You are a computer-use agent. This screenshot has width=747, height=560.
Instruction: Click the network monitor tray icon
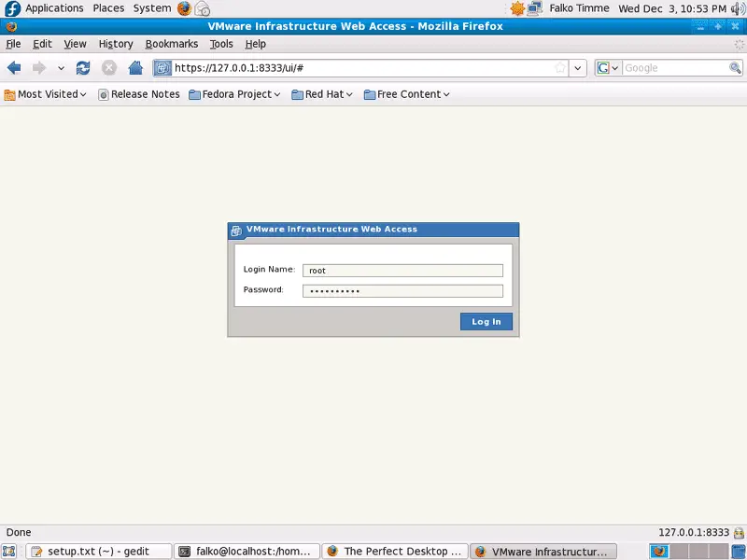click(535, 8)
